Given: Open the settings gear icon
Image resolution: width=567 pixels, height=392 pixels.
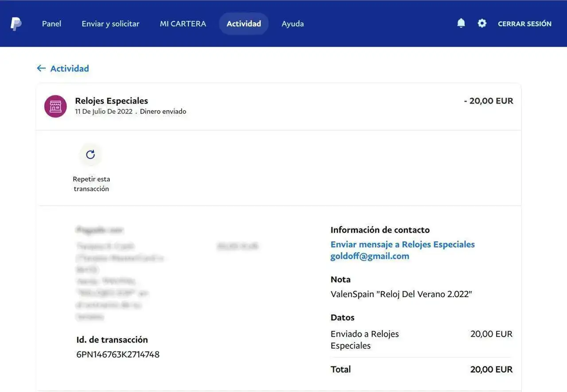Looking at the screenshot, I should [482, 23].
